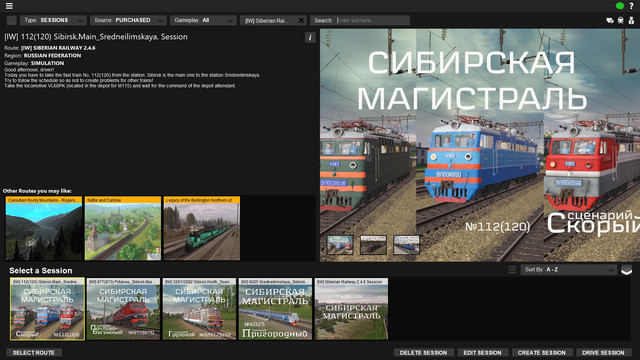Click the 'Select a Session' heading
This screenshot has height=360, width=640.
tap(41, 271)
